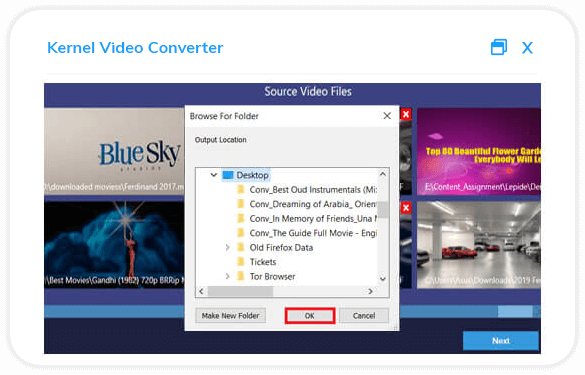The width and height of the screenshot is (585, 375).
Task: Select the Tickets folder
Action: pos(263,262)
